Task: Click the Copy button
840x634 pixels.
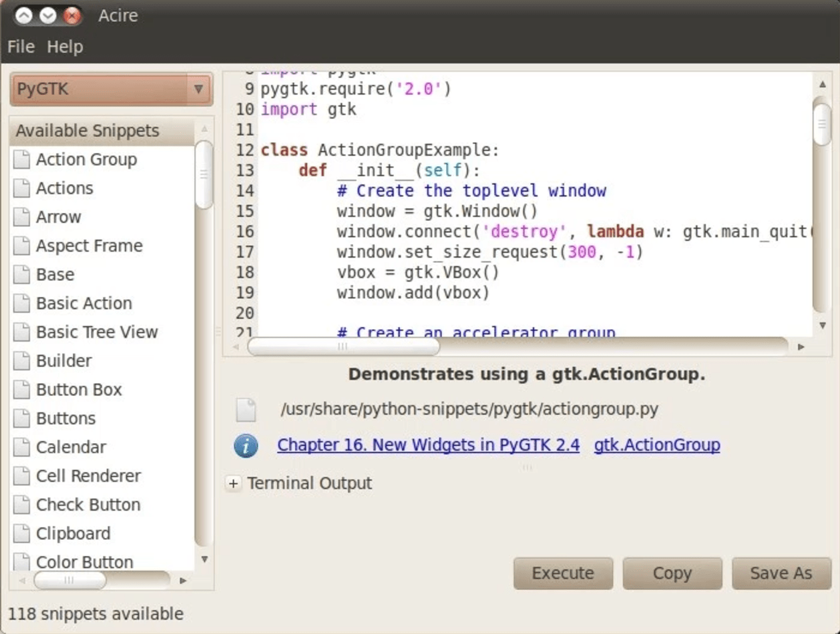Action: click(x=672, y=573)
